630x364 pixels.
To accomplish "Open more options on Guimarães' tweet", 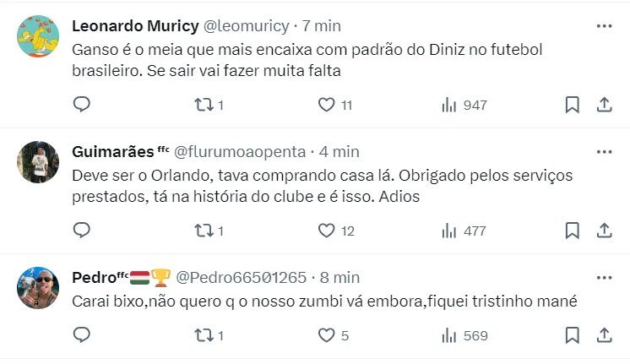I will coord(604,152).
